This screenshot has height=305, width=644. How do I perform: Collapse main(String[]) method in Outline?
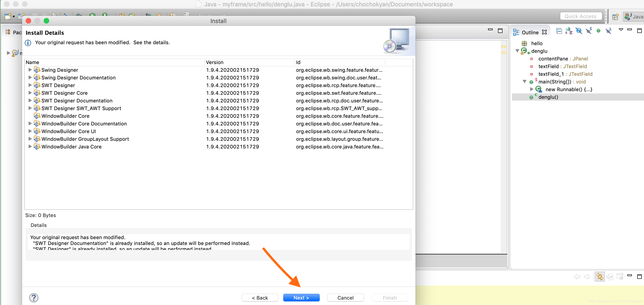(525, 82)
